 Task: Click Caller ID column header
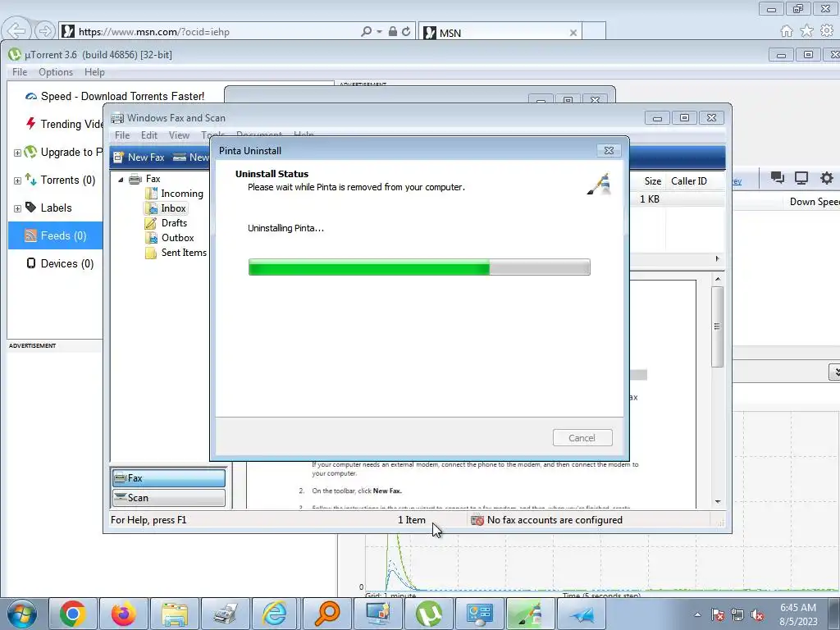tap(689, 181)
